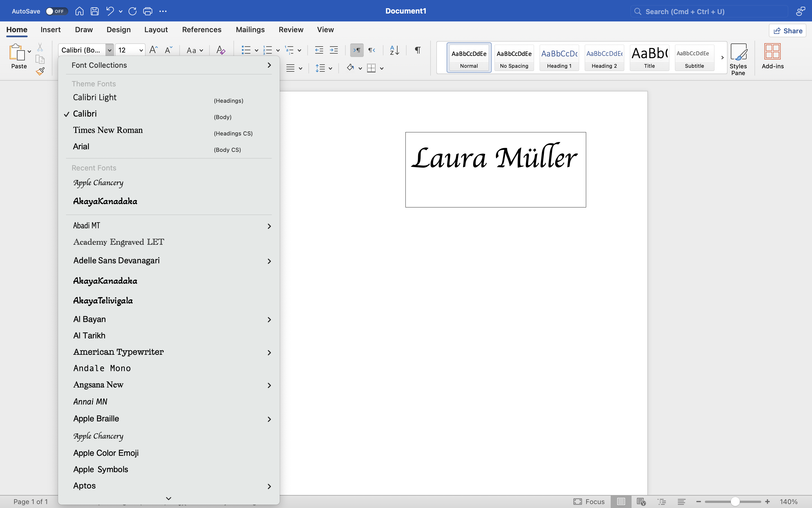The height and width of the screenshot is (508, 812).
Task: Apply the Normal style
Action: coord(469,58)
